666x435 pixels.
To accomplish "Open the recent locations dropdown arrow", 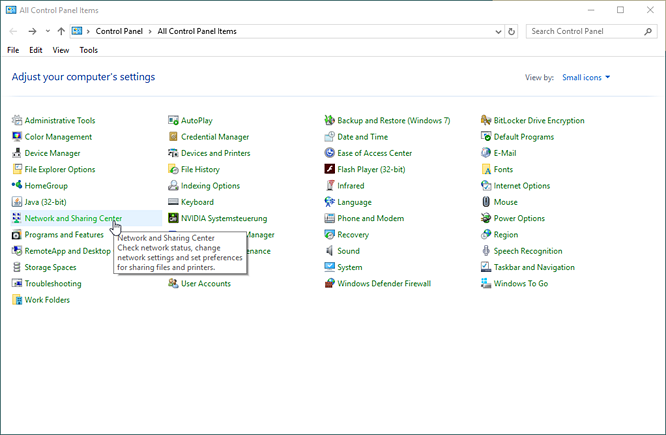I will point(48,31).
